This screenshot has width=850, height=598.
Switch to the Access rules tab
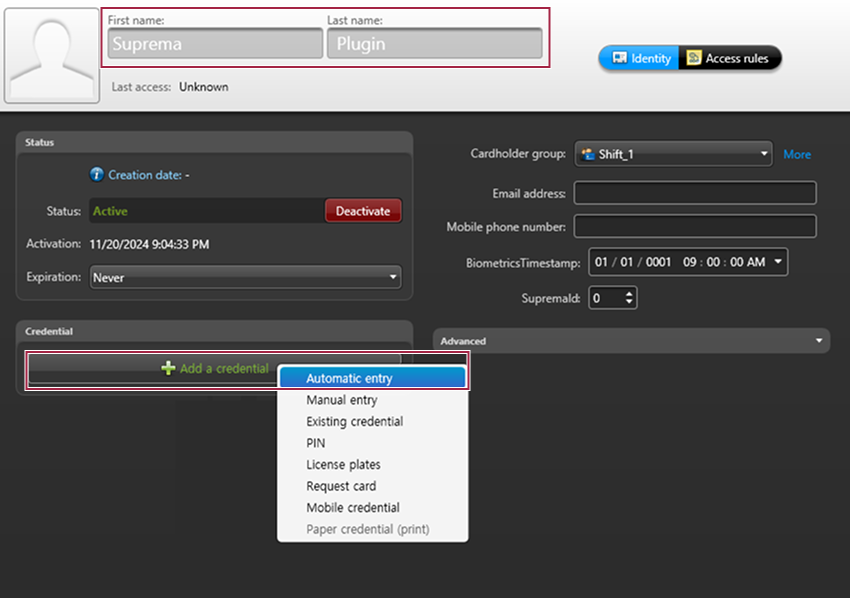point(729,59)
